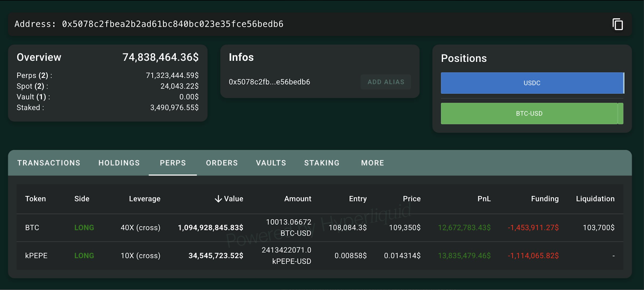
Task: Sort table by PnL column header
Action: point(484,199)
